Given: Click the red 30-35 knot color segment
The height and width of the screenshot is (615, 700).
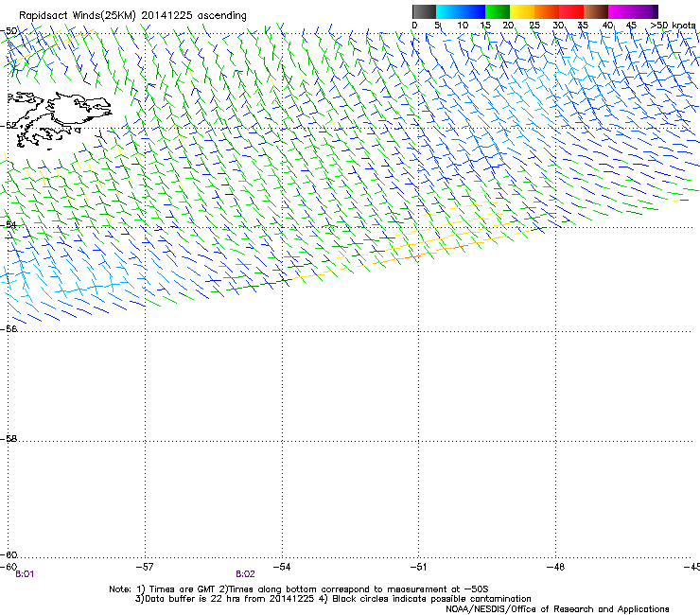Looking at the screenshot, I should point(571,11).
